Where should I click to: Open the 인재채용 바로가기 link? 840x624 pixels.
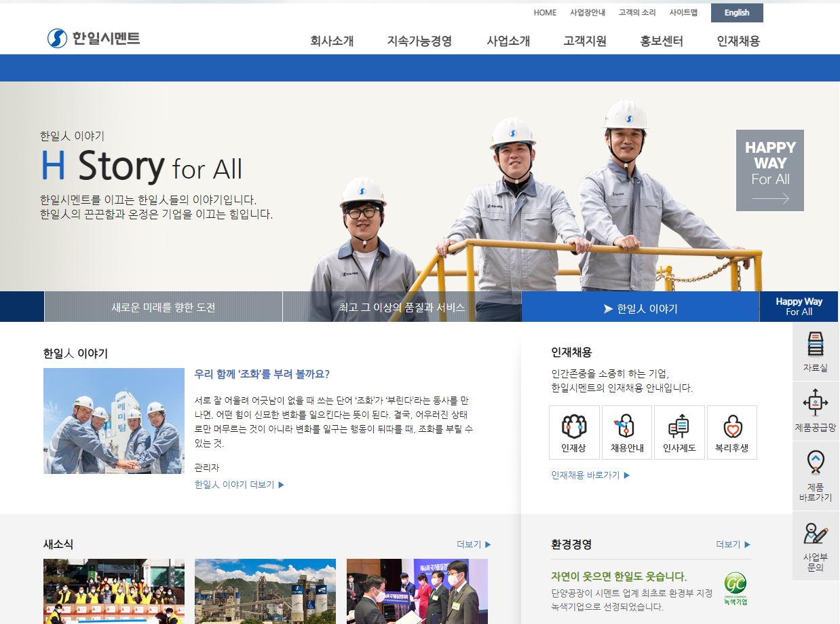coord(590,475)
